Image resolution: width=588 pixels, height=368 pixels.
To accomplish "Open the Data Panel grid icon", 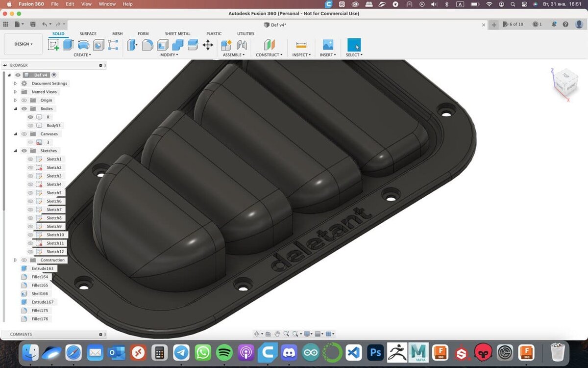I will [x=6, y=24].
